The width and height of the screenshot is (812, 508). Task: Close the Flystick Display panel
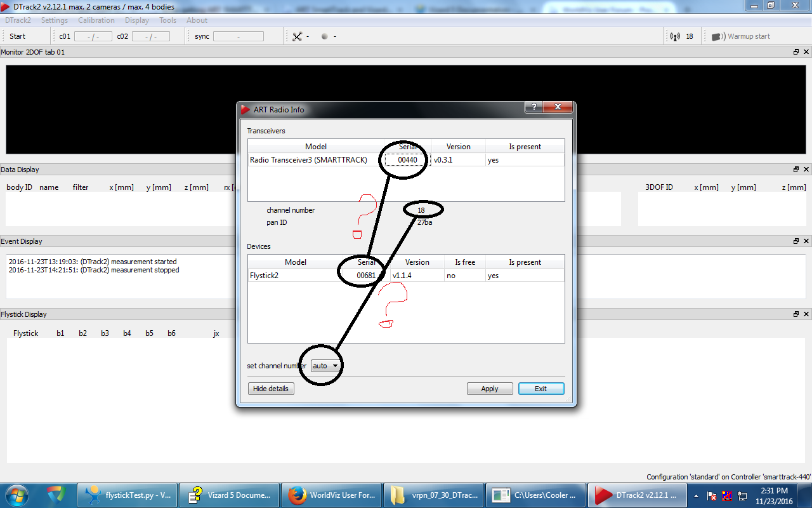tap(806, 314)
